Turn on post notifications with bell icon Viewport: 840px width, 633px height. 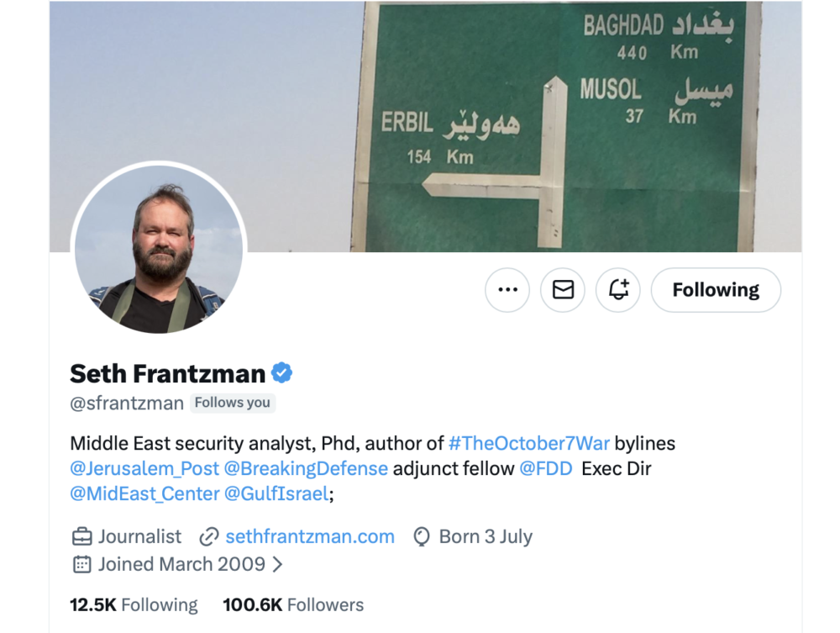(x=618, y=290)
